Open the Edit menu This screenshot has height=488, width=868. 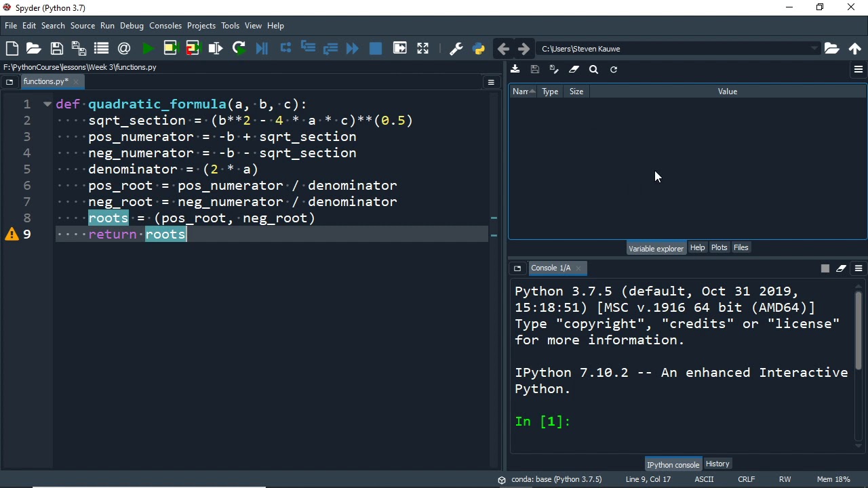(x=29, y=26)
